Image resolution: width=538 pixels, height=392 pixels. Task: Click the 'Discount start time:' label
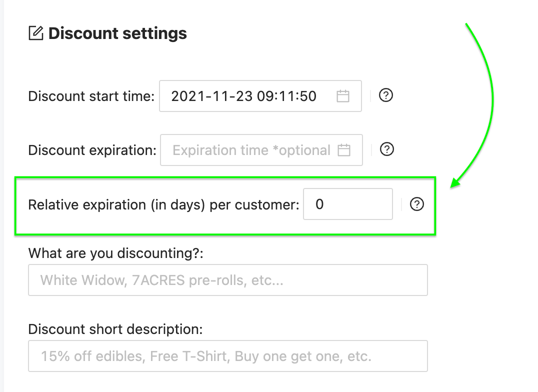[x=91, y=96]
